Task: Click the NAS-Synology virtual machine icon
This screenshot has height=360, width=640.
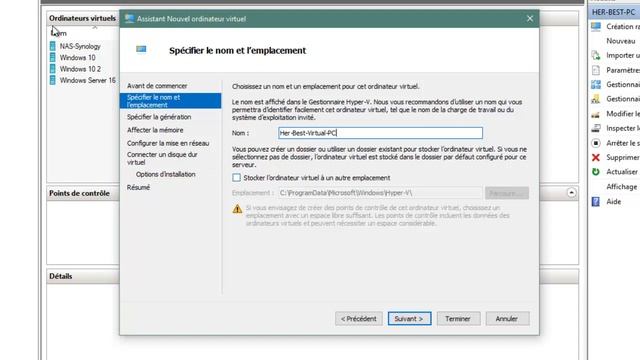Action: tap(53, 46)
